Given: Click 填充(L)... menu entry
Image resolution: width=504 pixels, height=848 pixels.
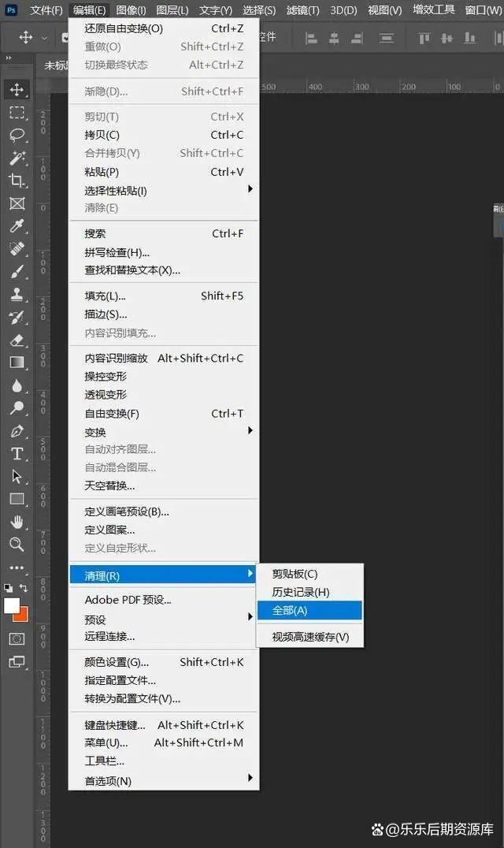Looking at the screenshot, I should 106,296.
